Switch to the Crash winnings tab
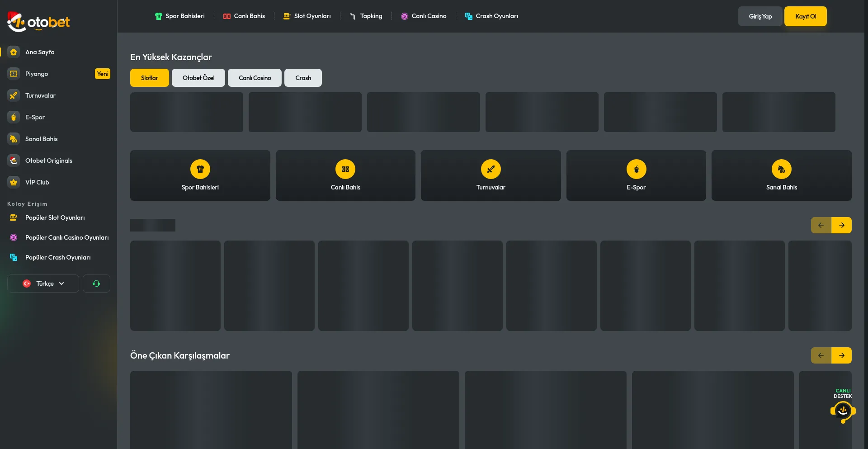 (x=303, y=78)
